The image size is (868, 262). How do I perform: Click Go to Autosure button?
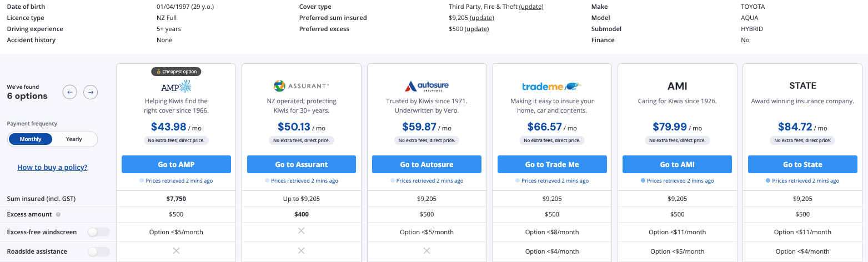point(427,164)
